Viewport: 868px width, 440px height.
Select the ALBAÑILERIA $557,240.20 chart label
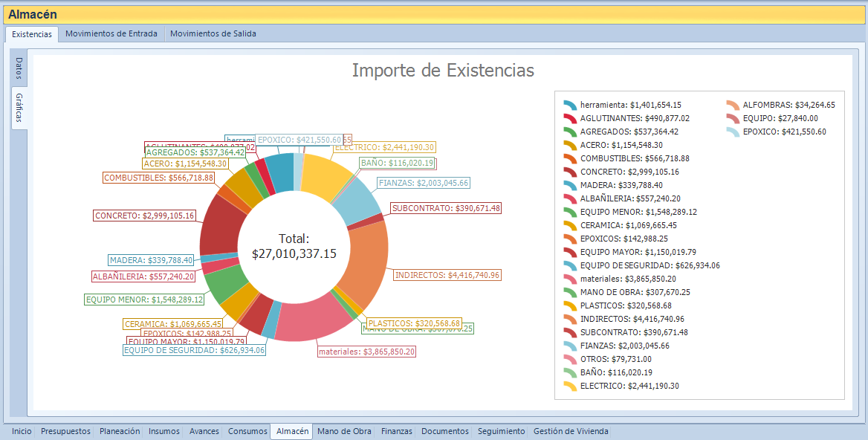[143, 276]
